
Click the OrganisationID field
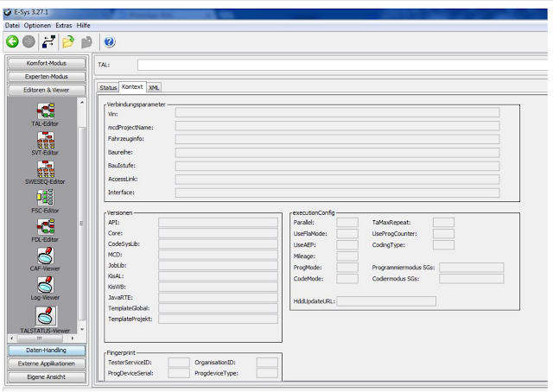click(x=267, y=363)
